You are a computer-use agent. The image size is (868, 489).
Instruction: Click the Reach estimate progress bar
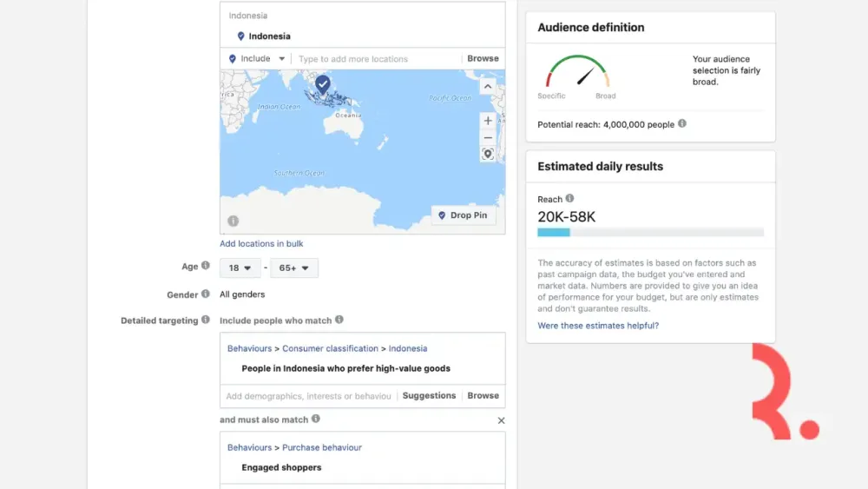tap(650, 233)
